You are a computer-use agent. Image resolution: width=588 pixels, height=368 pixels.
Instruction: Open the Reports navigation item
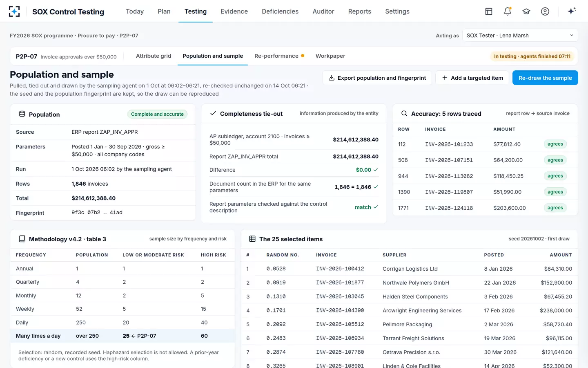tap(360, 11)
